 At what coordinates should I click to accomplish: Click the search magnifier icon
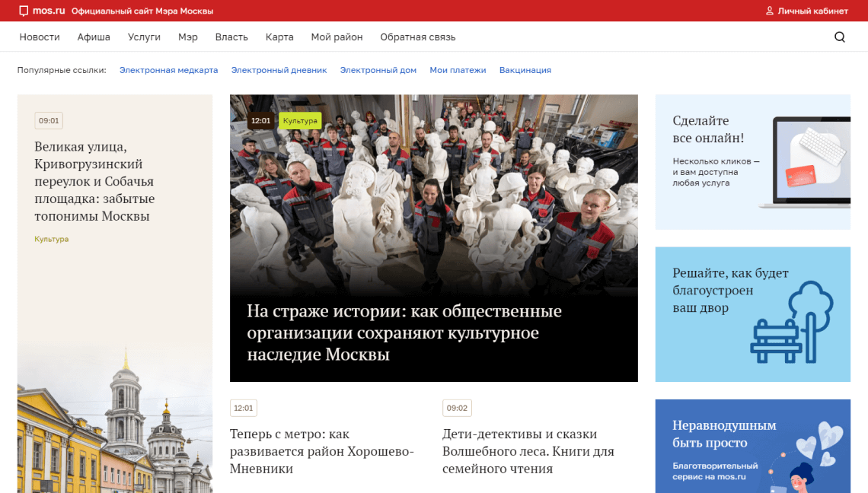840,37
